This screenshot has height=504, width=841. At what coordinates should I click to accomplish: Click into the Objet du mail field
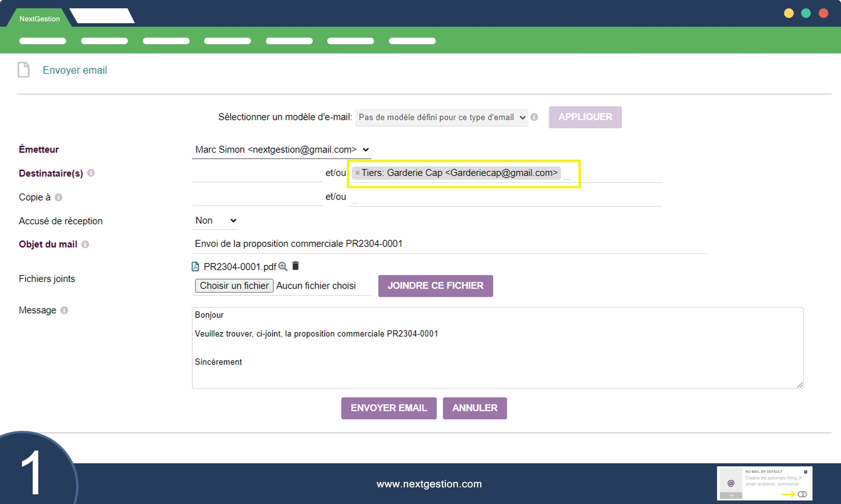[x=449, y=244]
